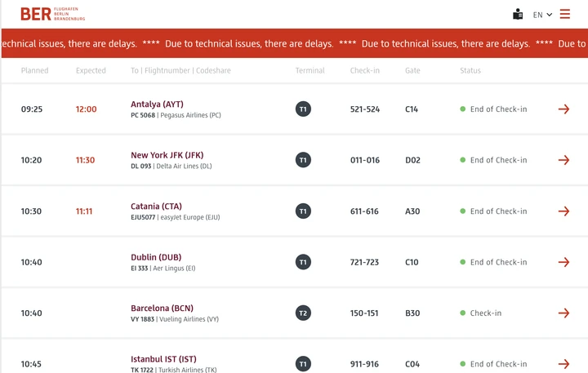The width and height of the screenshot is (588, 373).
Task: Open the Dublin (DUB) flight details
Action: point(155,257)
